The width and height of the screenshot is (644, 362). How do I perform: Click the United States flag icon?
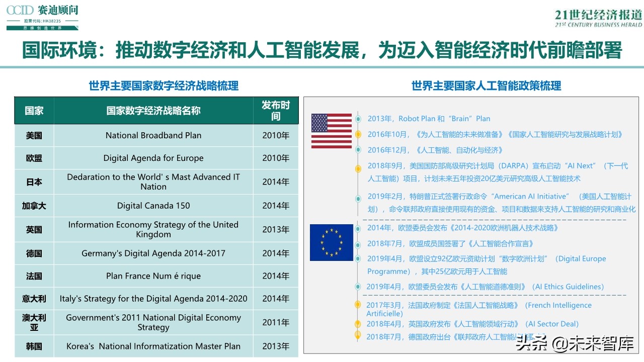331,132
